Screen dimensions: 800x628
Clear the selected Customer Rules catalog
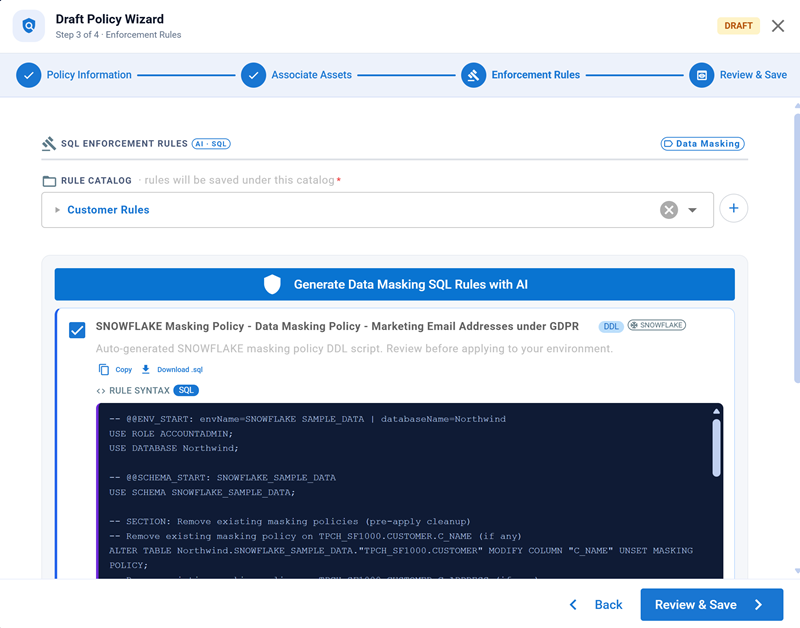[x=668, y=210]
